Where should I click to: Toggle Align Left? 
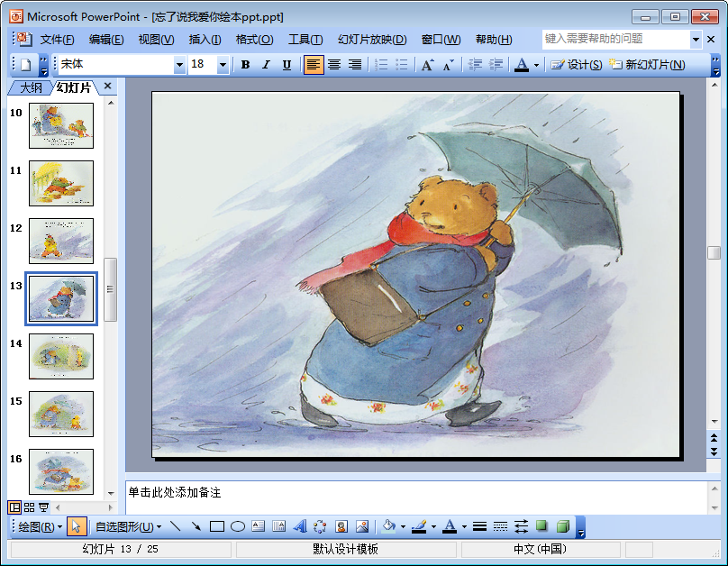pos(314,65)
